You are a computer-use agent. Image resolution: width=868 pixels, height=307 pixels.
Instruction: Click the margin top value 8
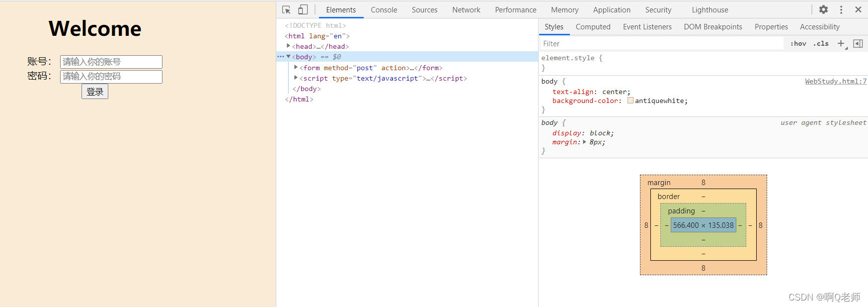click(703, 183)
